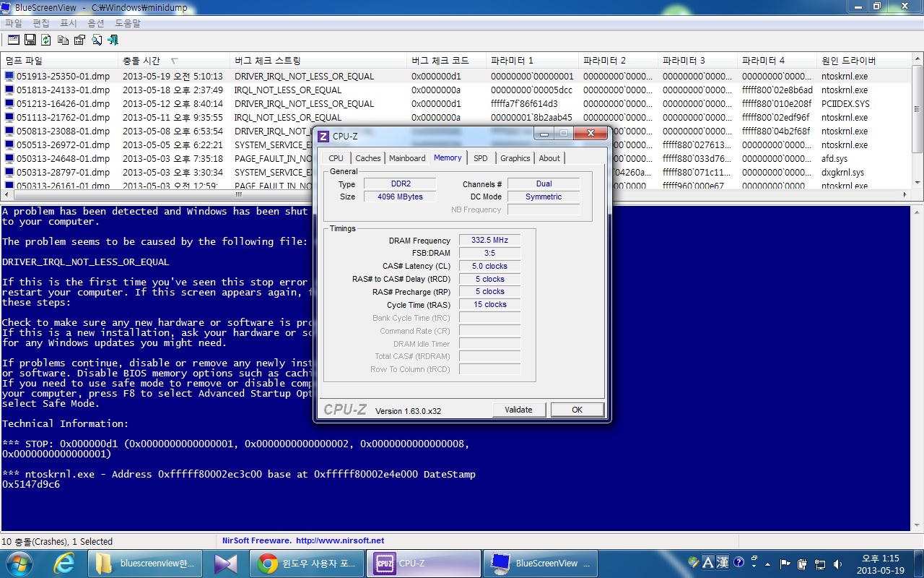This screenshot has height=578, width=924.
Task: Click the power plug tray icon
Action: pyautogui.click(x=803, y=564)
